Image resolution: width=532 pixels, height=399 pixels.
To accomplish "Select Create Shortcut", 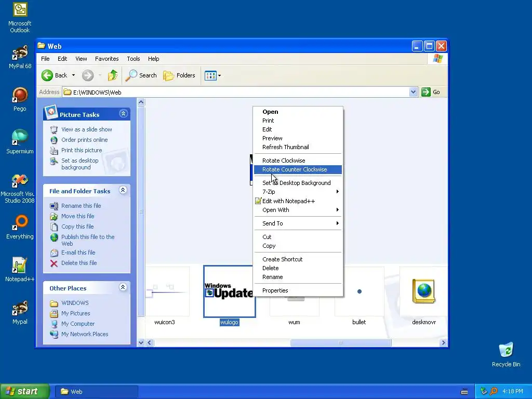I will click(x=298, y=259).
